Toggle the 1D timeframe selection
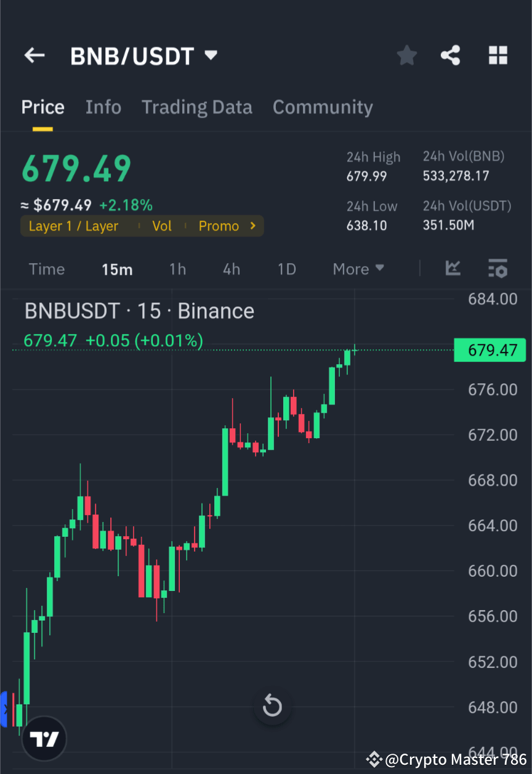Screen dimensions: 532x774 click(286, 269)
